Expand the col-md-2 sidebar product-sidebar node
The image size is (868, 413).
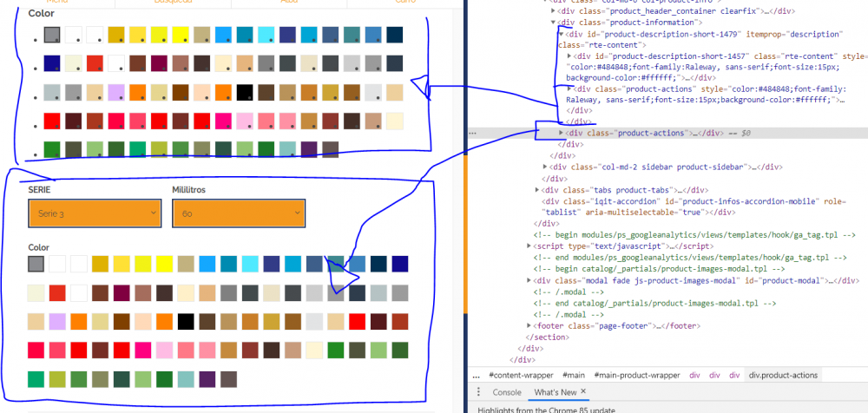pyautogui.click(x=545, y=166)
